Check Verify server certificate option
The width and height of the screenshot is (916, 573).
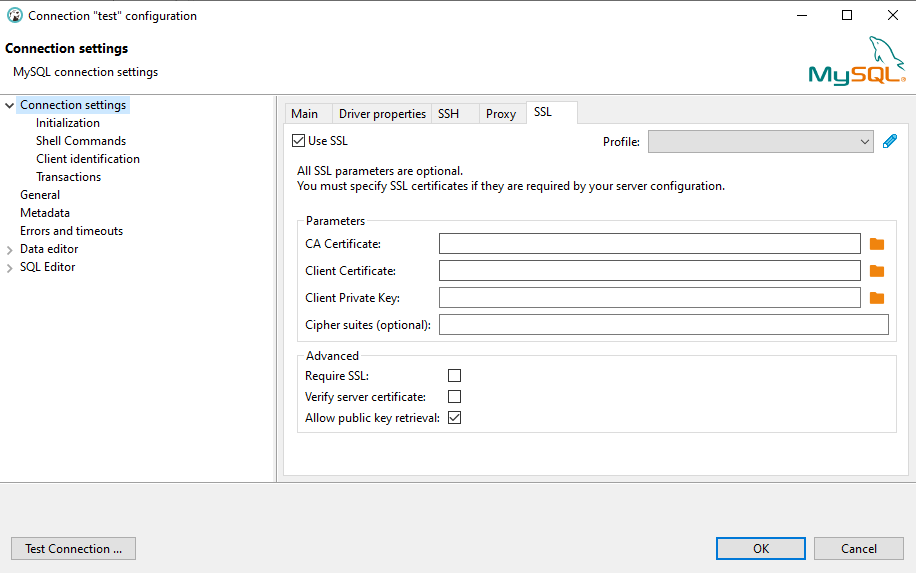pos(454,397)
